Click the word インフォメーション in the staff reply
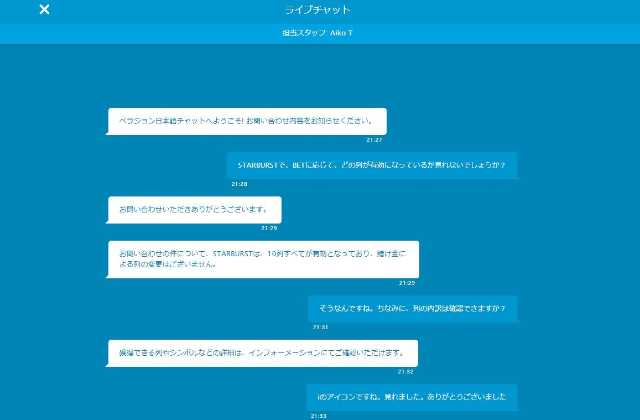The height and width of the screenshot is (420, 640). click(x=290, y=353)
